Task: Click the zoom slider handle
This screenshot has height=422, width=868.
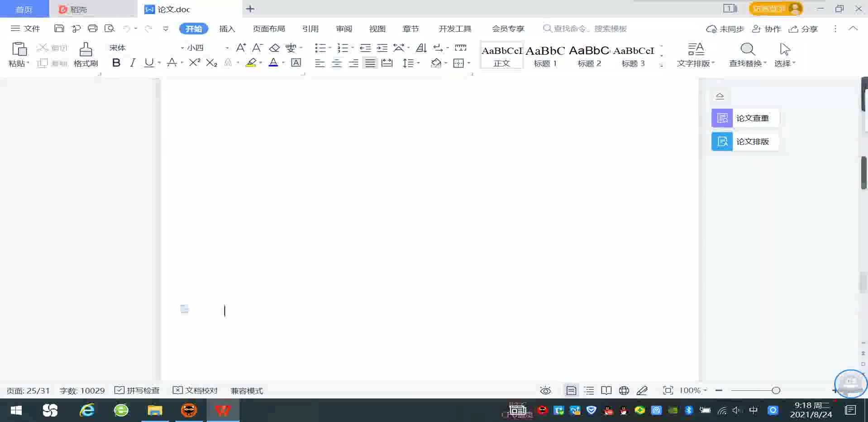Action: click(776, 390)
